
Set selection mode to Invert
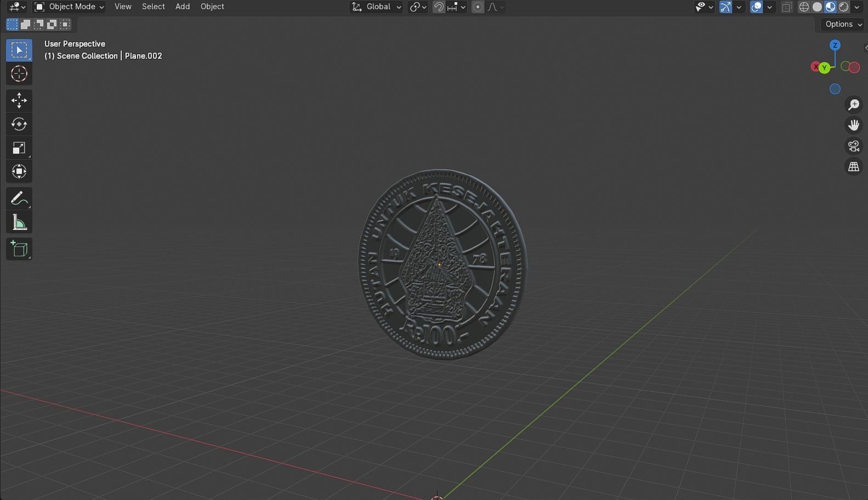52,24
